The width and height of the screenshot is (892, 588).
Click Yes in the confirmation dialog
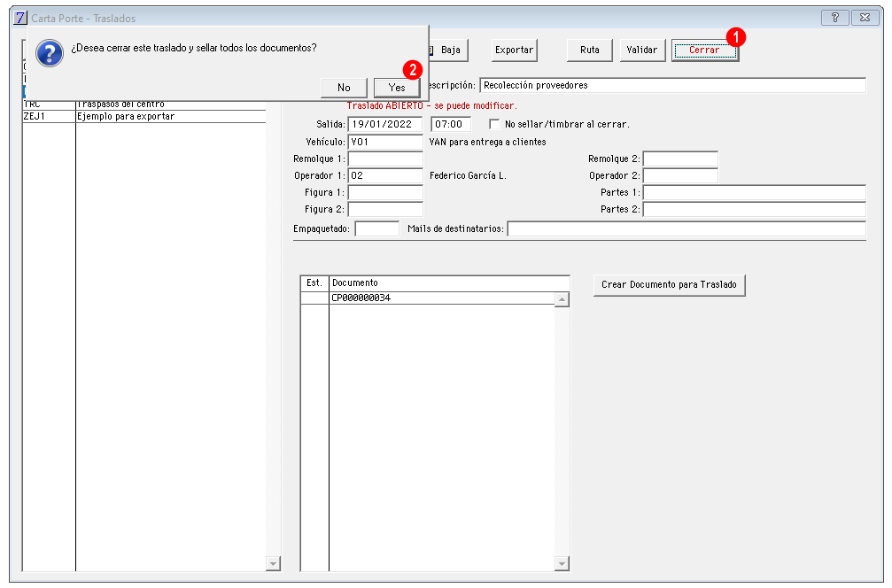point(397,88)
